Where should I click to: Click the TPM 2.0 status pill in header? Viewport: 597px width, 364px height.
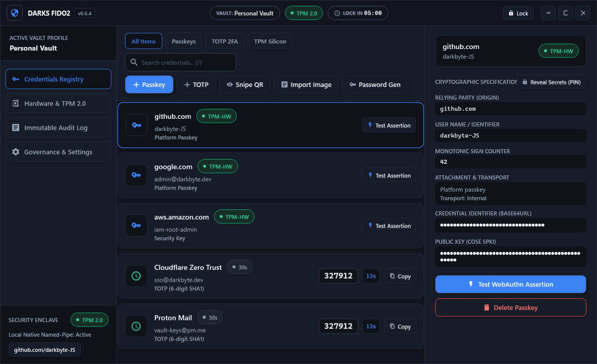tap(304, 13)
